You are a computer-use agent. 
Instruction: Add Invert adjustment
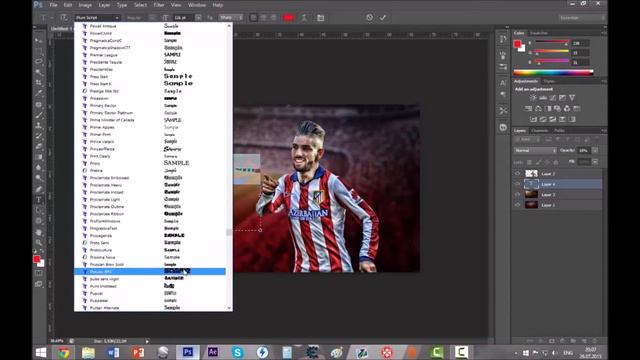(x=533, y=119)
